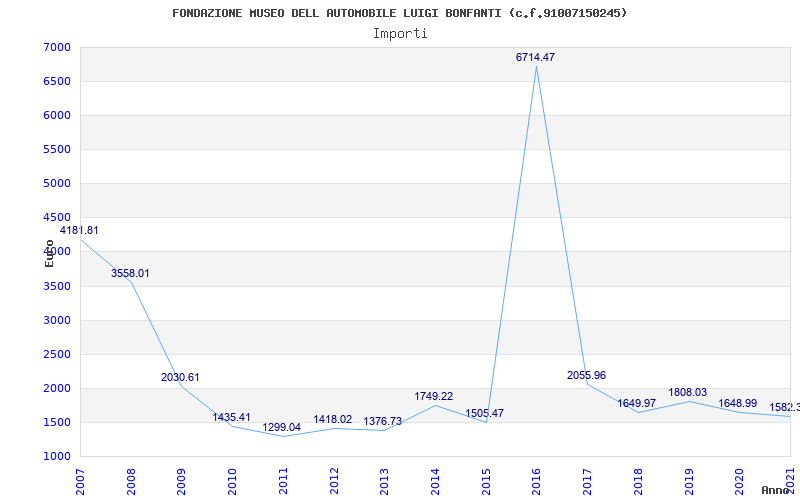Click the x-axis year 2013
Viewport: 800px width, 500px height.
(384, 482)
